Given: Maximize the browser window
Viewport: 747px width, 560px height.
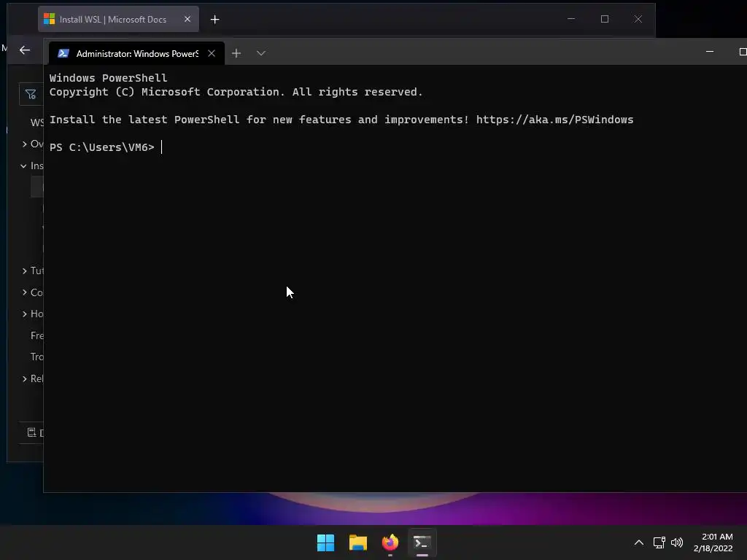Looking at the screenshot, I should pos(605,19).
